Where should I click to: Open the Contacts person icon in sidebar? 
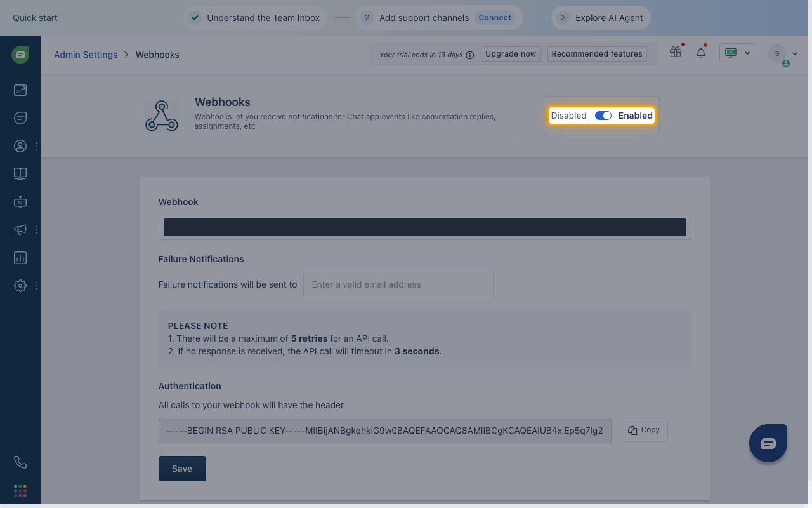point(20,146)
